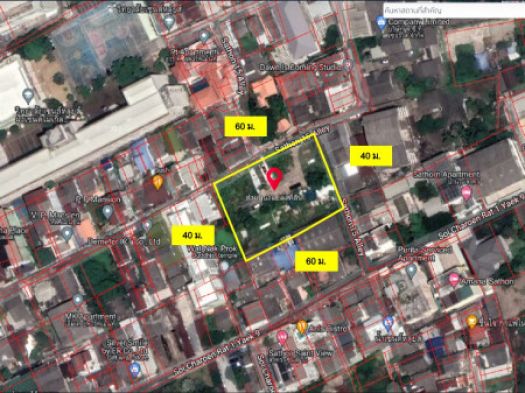This screenshot has height=393, width=525.
Task: Click the bottom yellow 60 ม. label
Action: (316, 261)
